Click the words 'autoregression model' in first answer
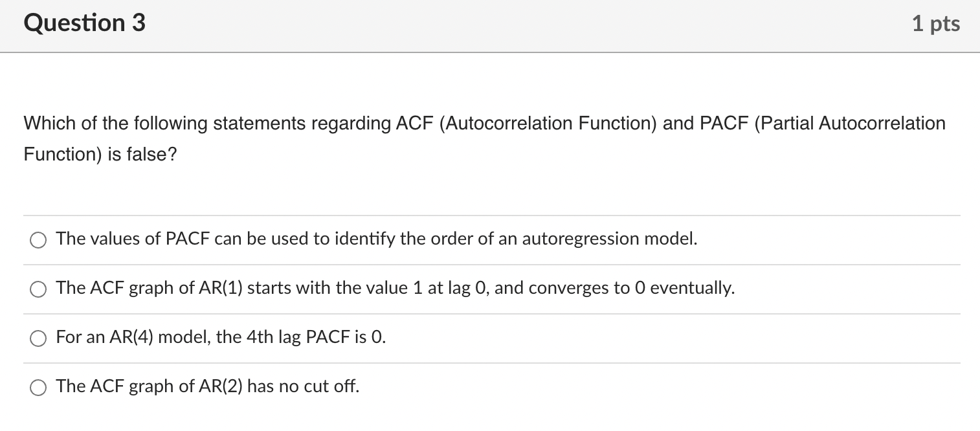Image resolution: width=980 pixels, height=431 pixels. [610, 239]
